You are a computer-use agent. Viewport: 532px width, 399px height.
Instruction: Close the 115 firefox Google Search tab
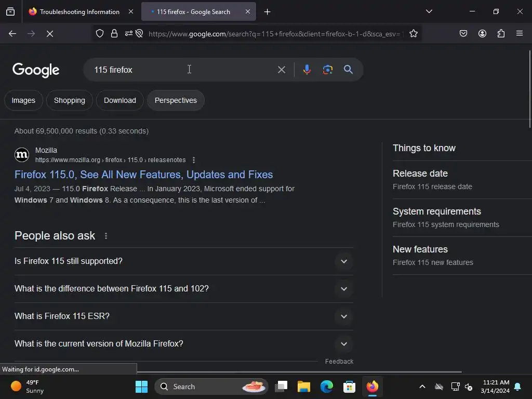[x=248, y=11]
